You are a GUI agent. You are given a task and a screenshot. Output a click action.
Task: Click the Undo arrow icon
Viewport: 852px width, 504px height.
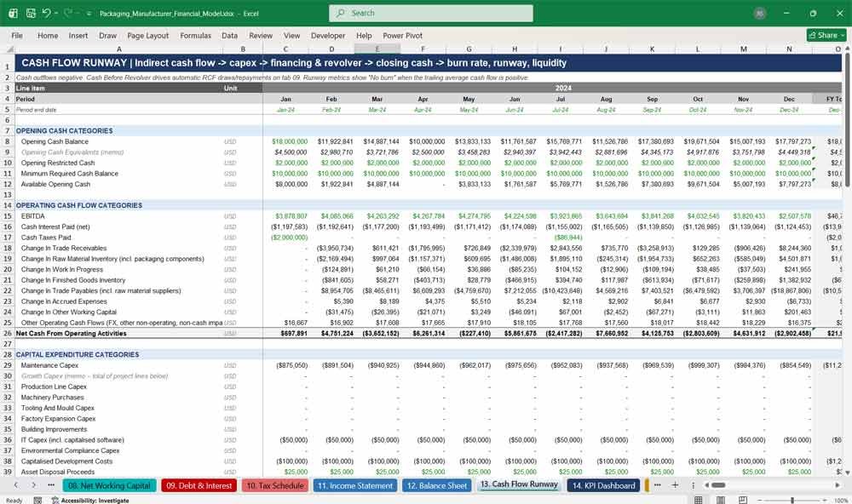click(x=47, y=13)
